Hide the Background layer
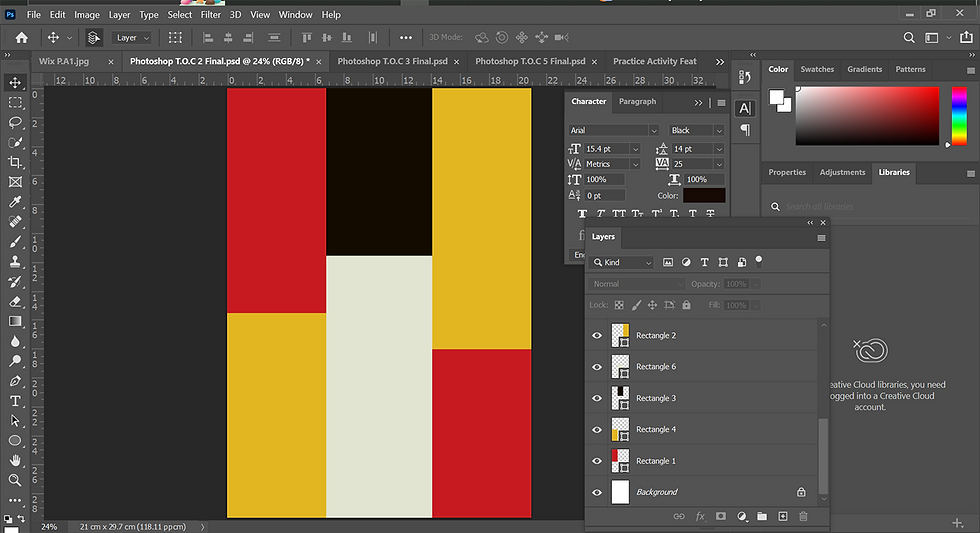The height and width of the screenshot is (533, 980). pos(597,492)
